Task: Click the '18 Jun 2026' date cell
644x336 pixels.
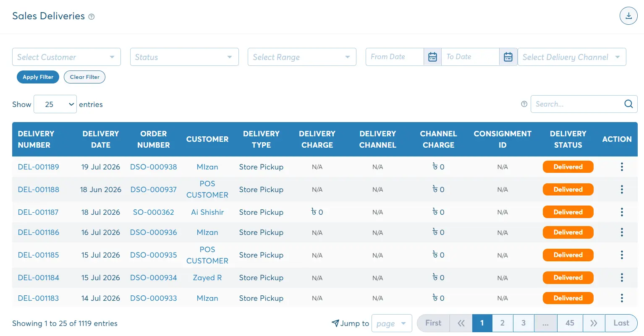Action: [x=101, y=190]
